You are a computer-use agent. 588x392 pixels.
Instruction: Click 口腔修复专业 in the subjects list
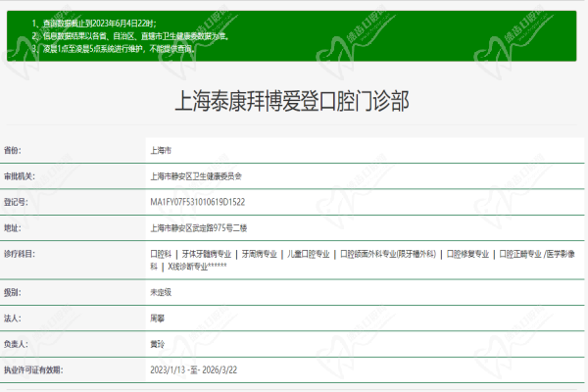pyautogui.click(x=467, y=254)
